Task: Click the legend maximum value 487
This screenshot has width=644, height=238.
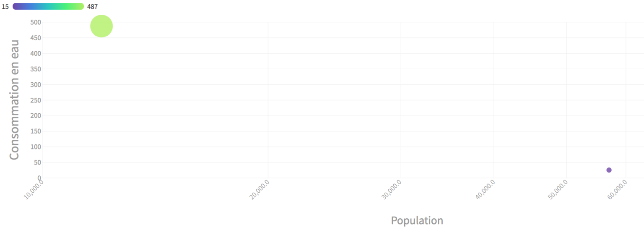Action: coord(92,7)
